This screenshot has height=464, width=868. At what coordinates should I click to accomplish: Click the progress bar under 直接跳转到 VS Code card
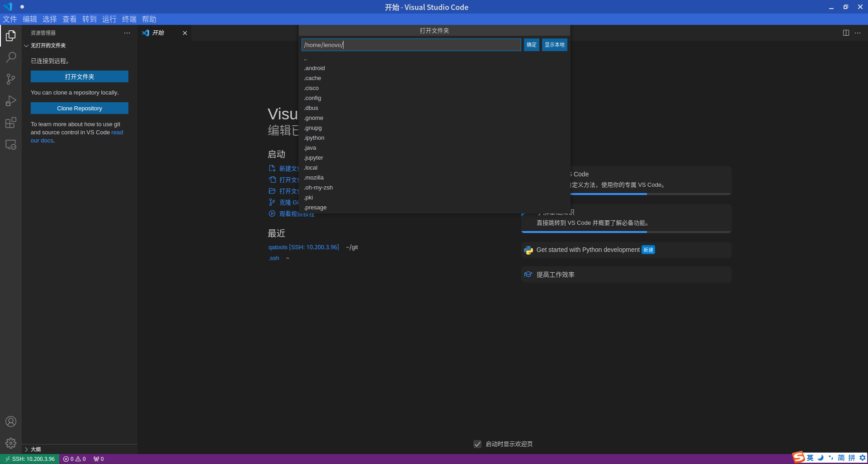(x=626, y=232)
